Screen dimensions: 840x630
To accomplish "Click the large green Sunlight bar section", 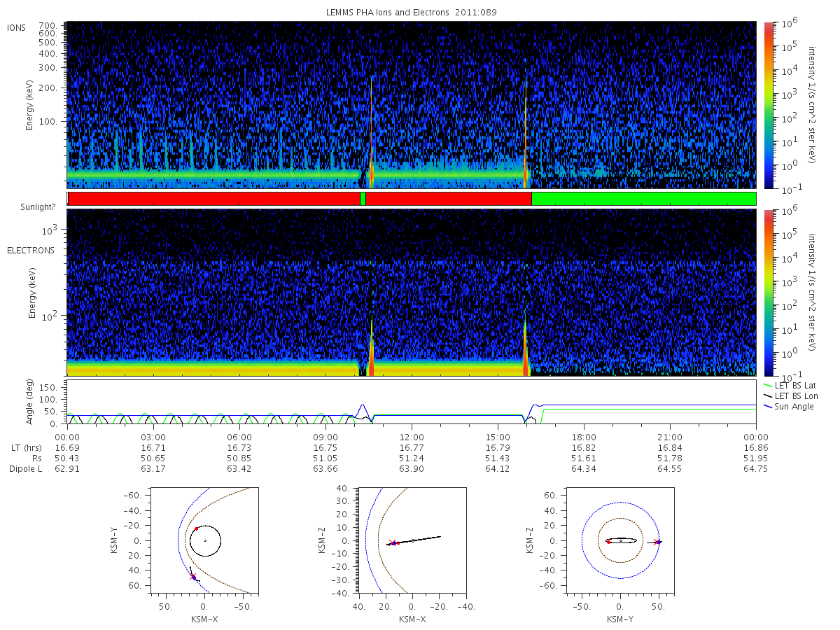I will click(x=644, y=199).
